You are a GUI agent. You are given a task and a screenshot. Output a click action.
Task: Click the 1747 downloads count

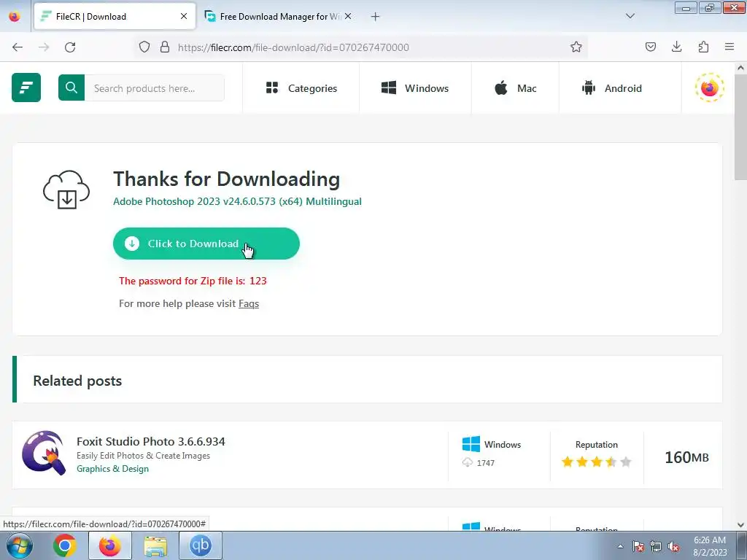485,463
